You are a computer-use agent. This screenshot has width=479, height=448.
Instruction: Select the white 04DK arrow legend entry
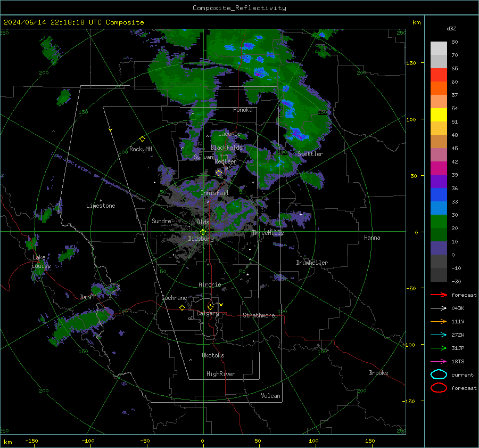pos(439,308)
